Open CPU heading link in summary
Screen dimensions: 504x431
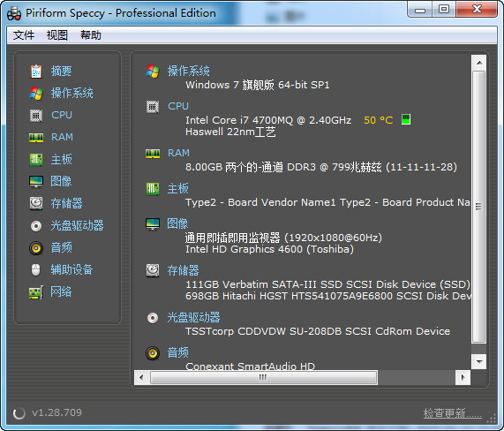[178, 106]
